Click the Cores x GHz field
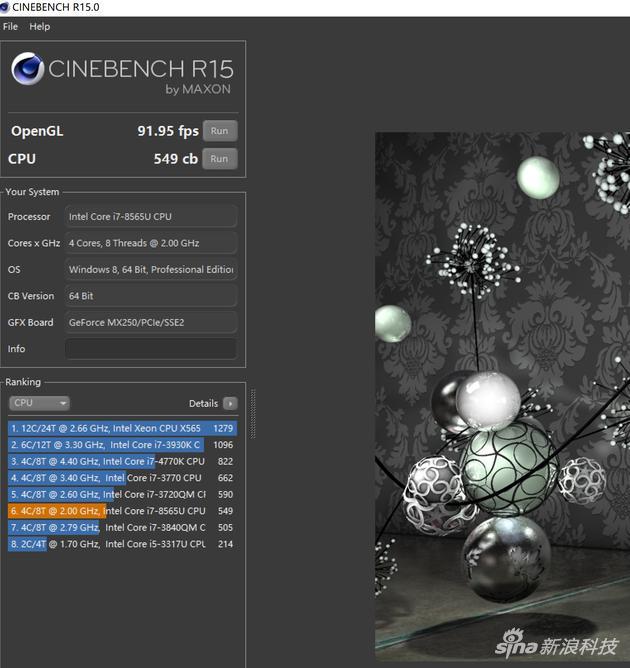Image resolution: width=630 pixels, height=668 pixels. pos(151,243)
